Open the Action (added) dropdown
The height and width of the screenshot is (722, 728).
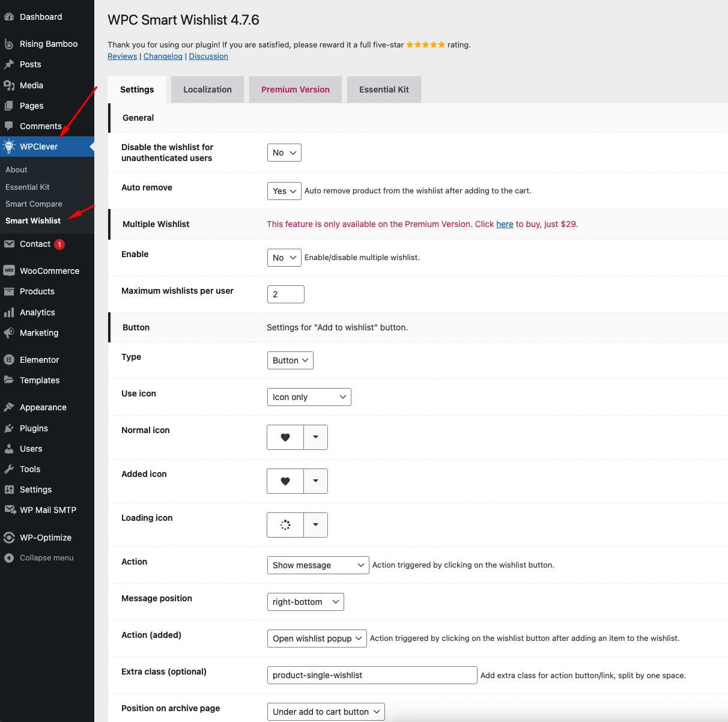point(317,639)
